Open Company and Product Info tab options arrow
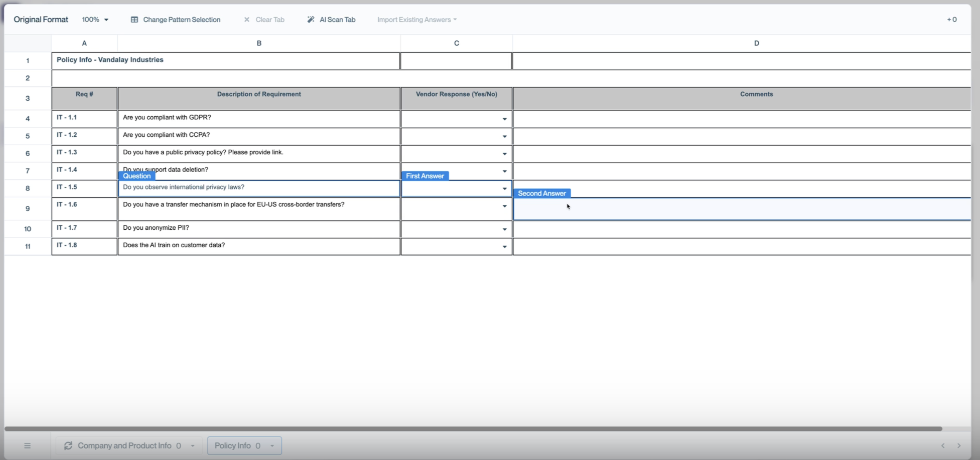This screenshot has width=980, height=460. point(192,446)
